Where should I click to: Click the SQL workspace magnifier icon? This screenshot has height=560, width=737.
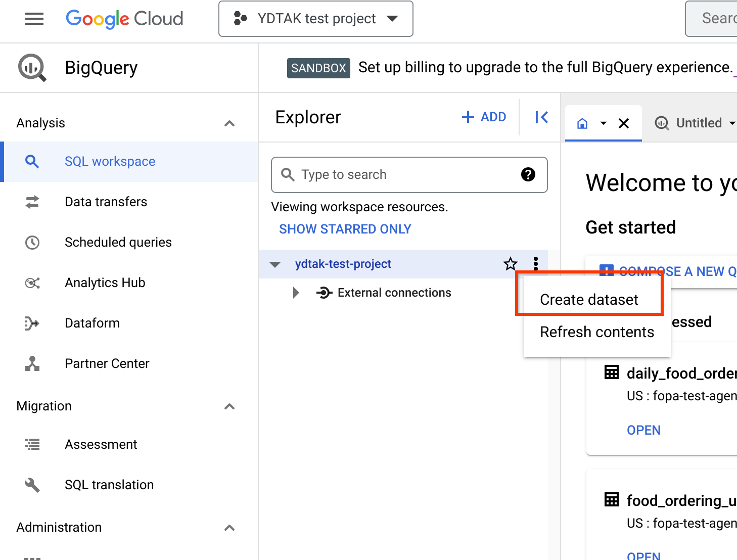pyautogui.click(x=32, y=162)
